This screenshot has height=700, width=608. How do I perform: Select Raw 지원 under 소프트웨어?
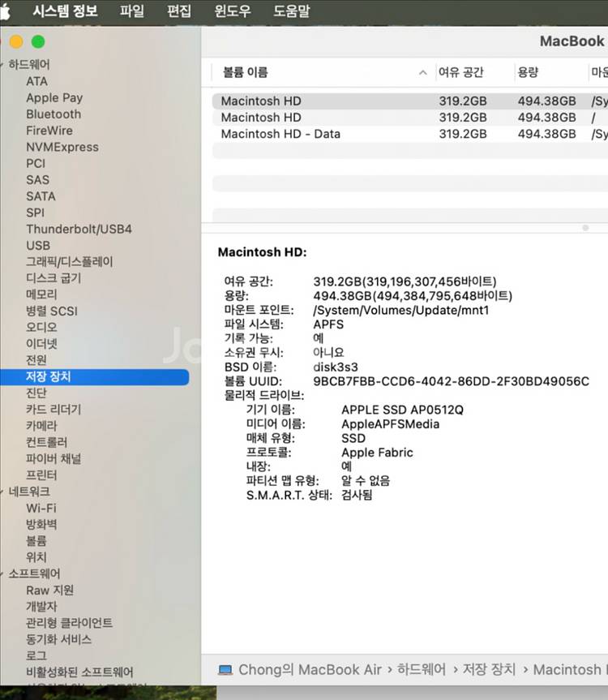click(x=50, y=590)
